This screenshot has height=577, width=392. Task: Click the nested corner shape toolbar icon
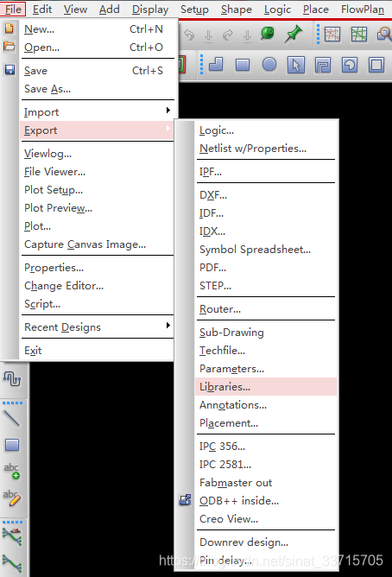323,65
